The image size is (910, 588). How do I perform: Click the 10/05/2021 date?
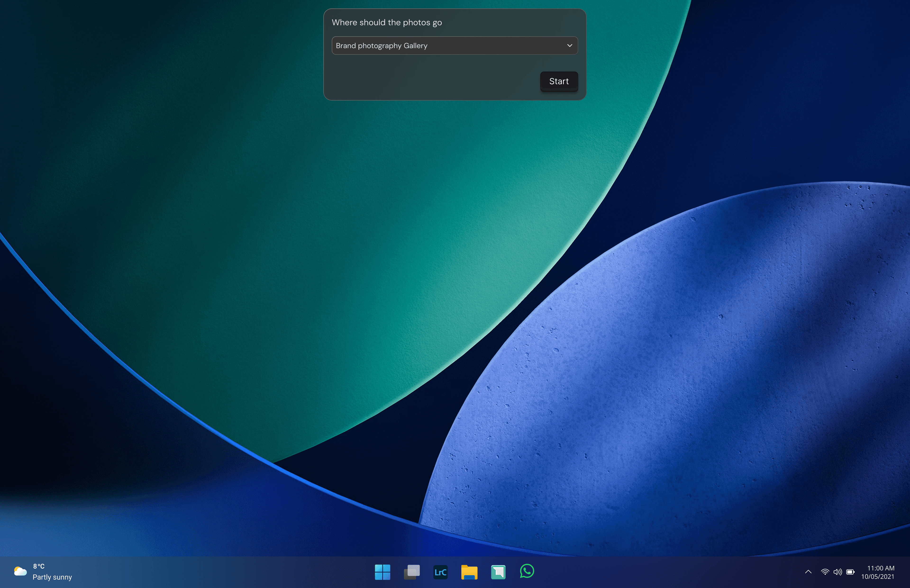877,577
